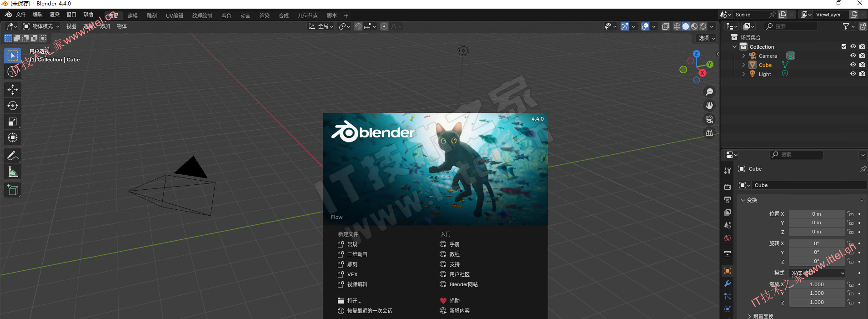Lock the 位置 X transform value
Viewport: 868px width, 319px height.
(x=850, y=214)
